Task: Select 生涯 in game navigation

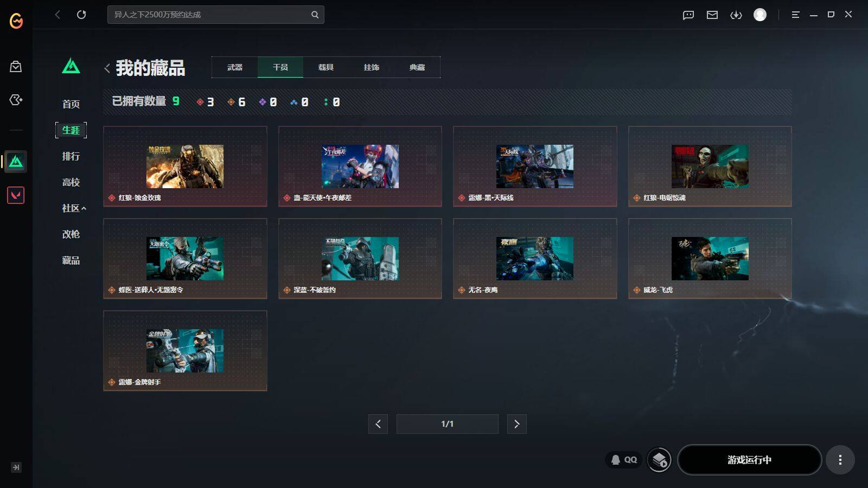Action: click(x=71, y=130)
